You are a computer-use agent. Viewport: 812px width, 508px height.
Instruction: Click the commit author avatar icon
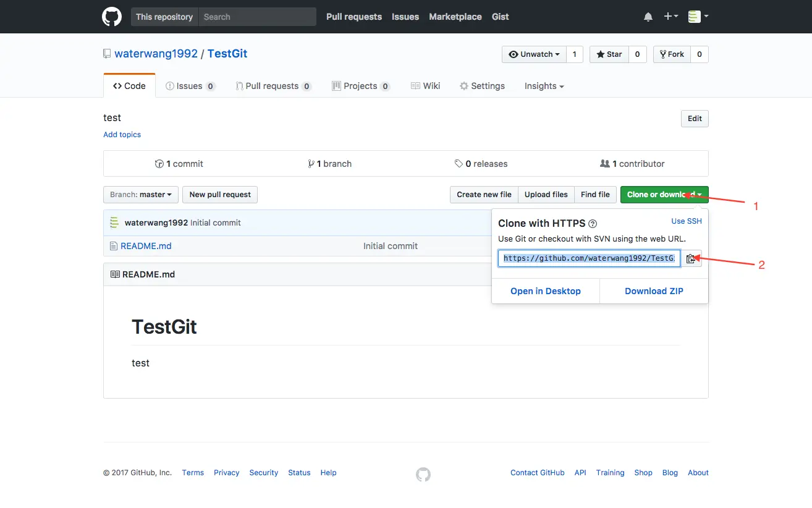[114, 222]
